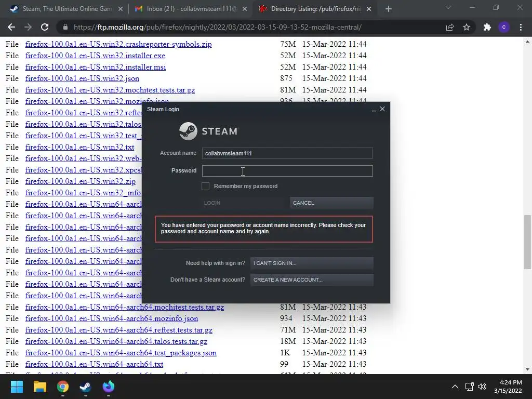This screenshot has height=399, width=532.
Task: Click scrollbar up arrow
Action: pyautogui.click(x=527, y=42)
